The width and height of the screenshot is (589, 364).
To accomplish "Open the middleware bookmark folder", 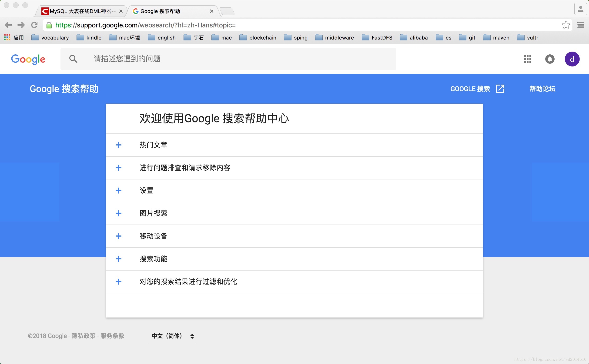I will point(334,37).
